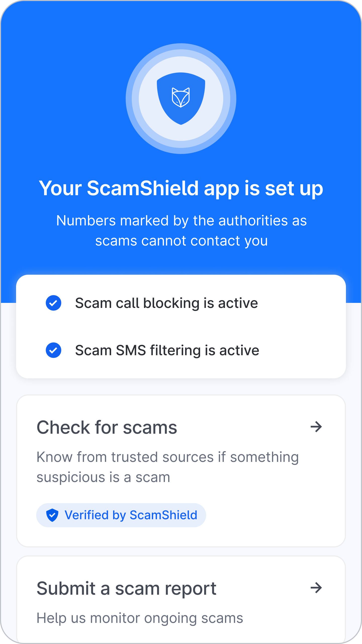Select the Submit a scam report heading
Viewport: 362px width, 644px height.
(x=126, y=589)
